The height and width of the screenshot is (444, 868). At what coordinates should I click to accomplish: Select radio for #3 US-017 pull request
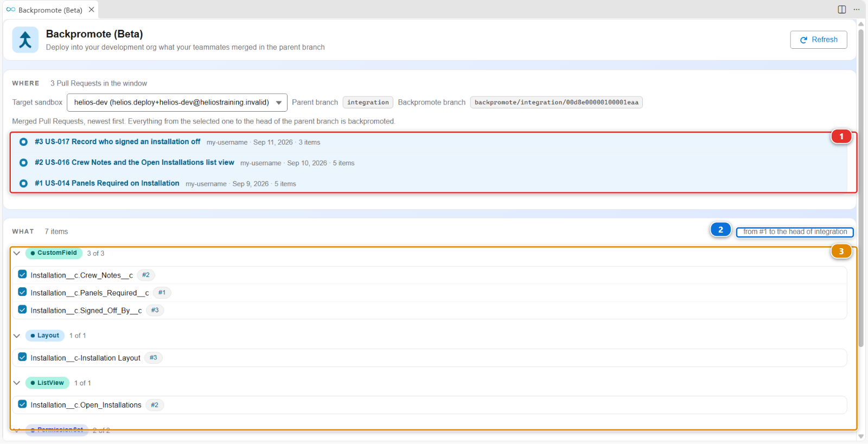23,142
